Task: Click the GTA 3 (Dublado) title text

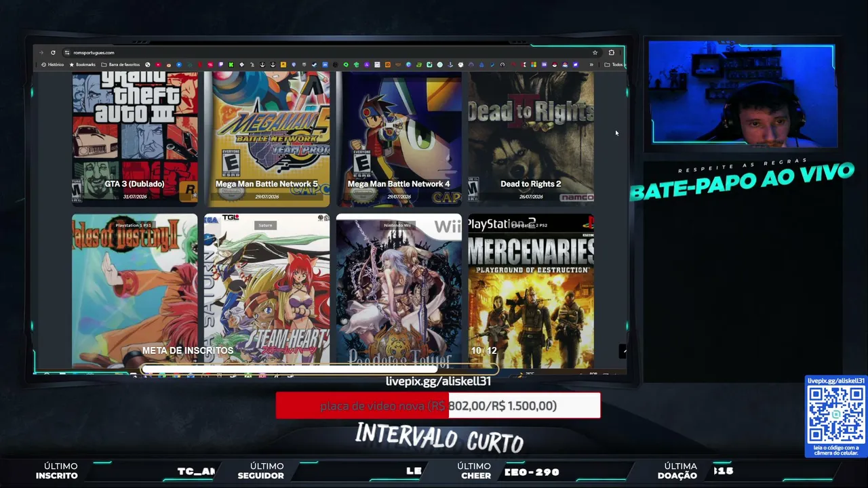Action: click(134, 184)
